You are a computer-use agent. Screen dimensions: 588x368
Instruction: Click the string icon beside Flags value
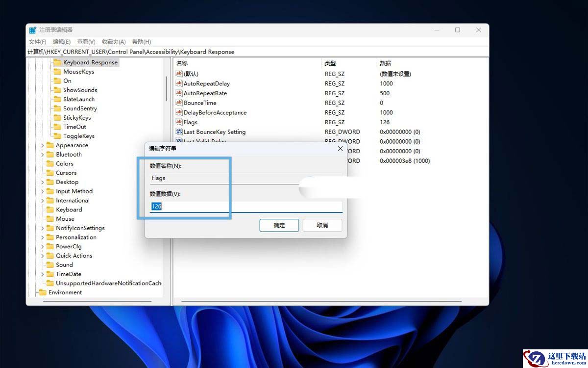(179, 122)
